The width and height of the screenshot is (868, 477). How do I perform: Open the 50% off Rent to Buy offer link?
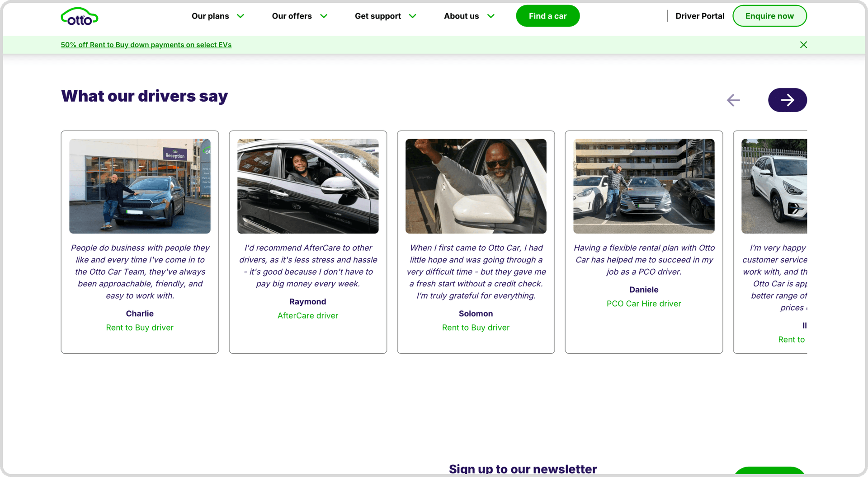click(x=146, y=45)
